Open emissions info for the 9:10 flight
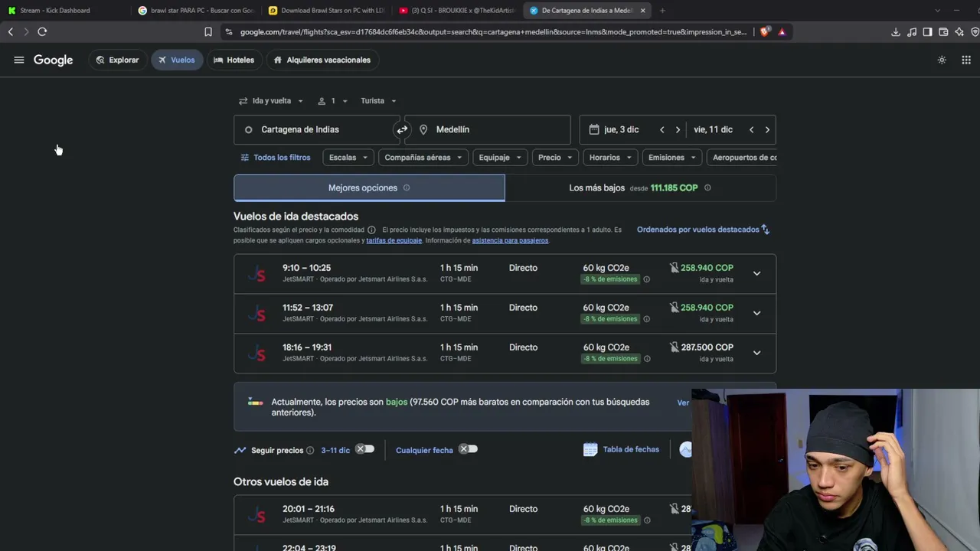Screen dimensions: 980x551 point(647,279)
